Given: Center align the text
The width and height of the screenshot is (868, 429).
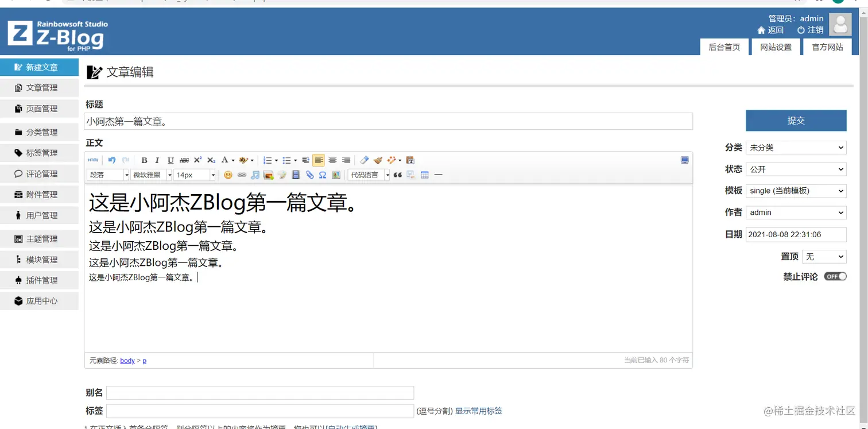Looking at the screenshot, I should [332, 160].
